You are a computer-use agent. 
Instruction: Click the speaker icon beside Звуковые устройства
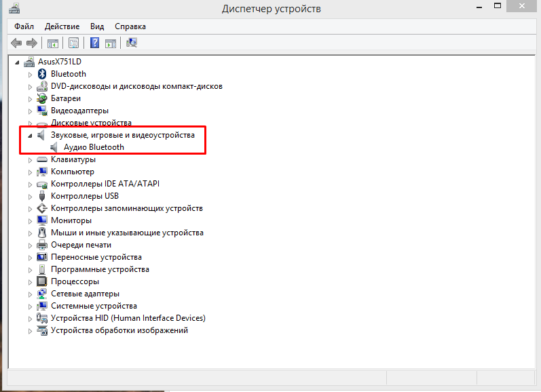[41, 135]
